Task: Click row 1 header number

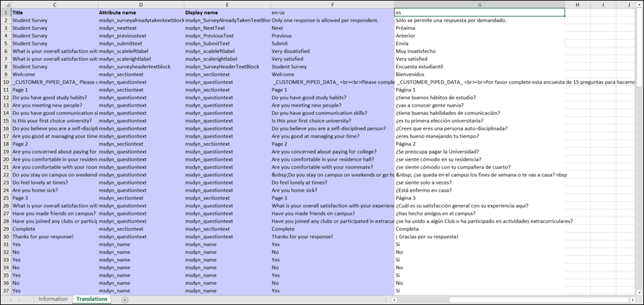Action: (x=6, y=12)
